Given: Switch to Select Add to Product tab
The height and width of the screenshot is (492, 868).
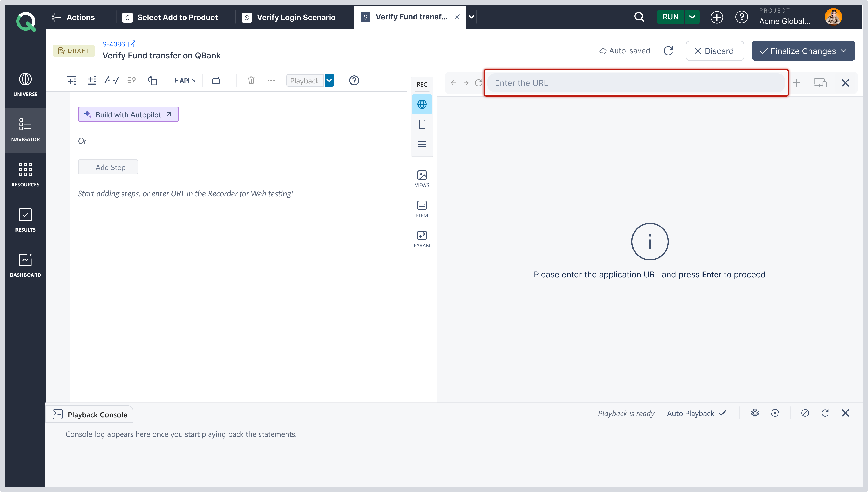Looking at the screenshot, I should click(x=170, y=17).
